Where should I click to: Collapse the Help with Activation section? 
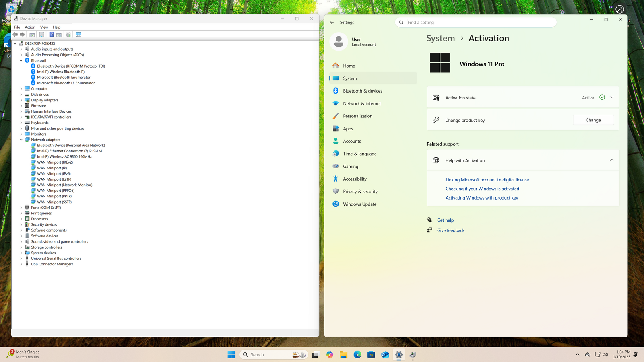[611, 160]
